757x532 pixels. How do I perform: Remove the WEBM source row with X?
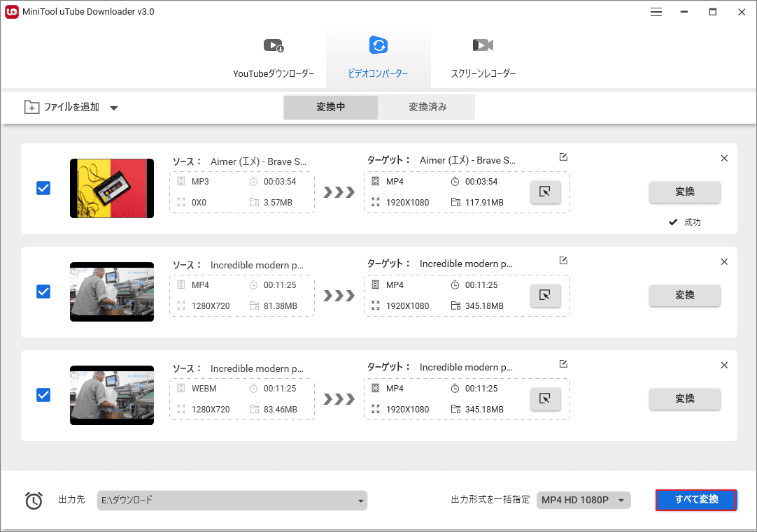(724, 365)
